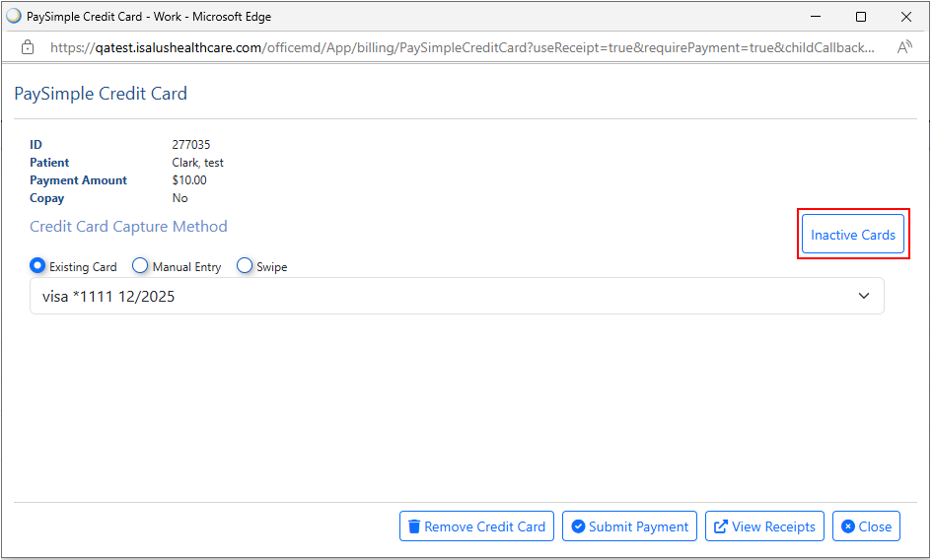Screen dimensions: 933x560
Task: Select the Existing Card radio button
Action: point(37,265)
